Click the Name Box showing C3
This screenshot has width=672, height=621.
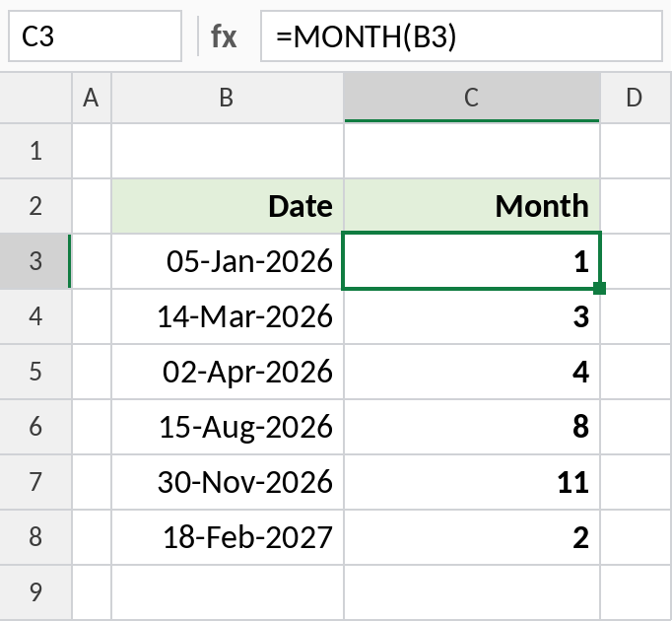click(x=95, y=36)
